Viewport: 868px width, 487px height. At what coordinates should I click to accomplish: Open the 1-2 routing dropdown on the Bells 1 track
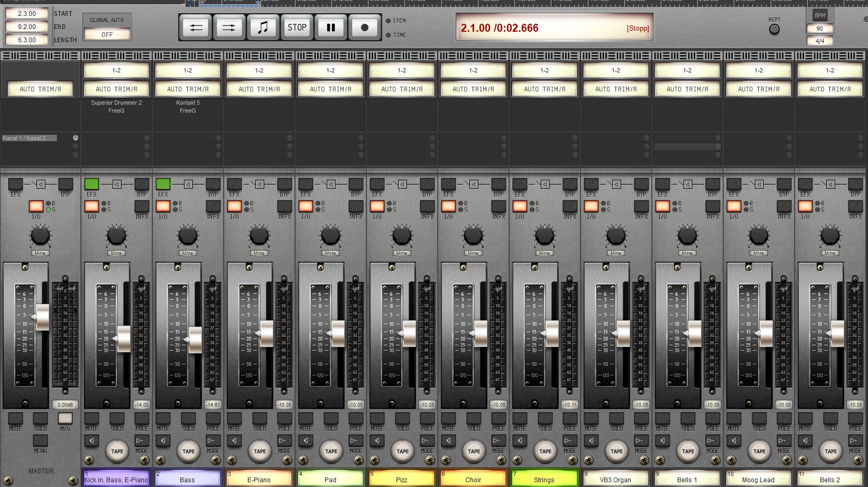pyautogui.click(x=687, y=70)
